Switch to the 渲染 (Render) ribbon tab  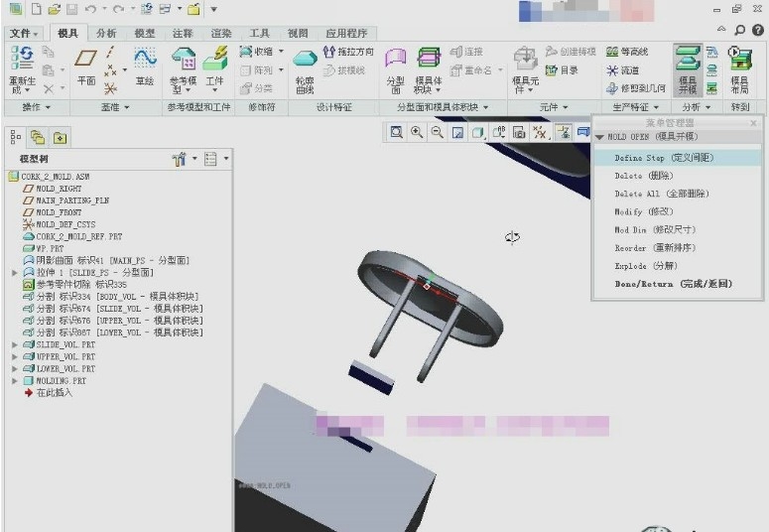pyautogui.click(x=221, y=34)
